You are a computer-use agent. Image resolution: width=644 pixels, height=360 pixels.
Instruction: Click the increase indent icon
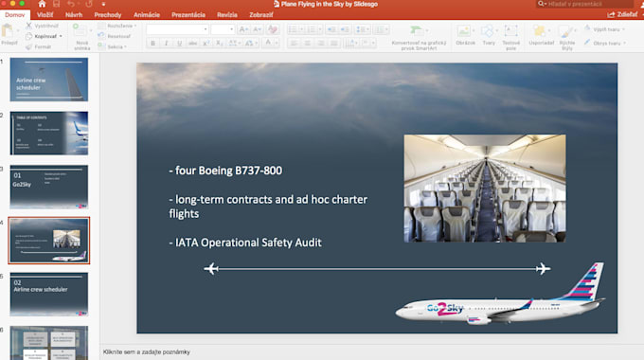coord(345,29)
